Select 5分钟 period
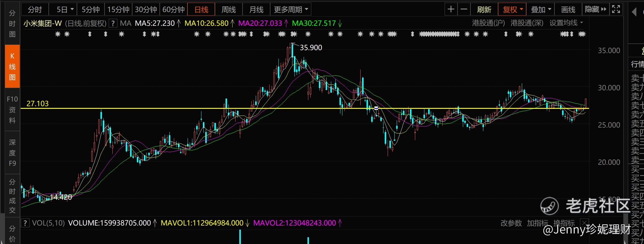644x244 pixels. pyautogui.click(x=91, y=9)
